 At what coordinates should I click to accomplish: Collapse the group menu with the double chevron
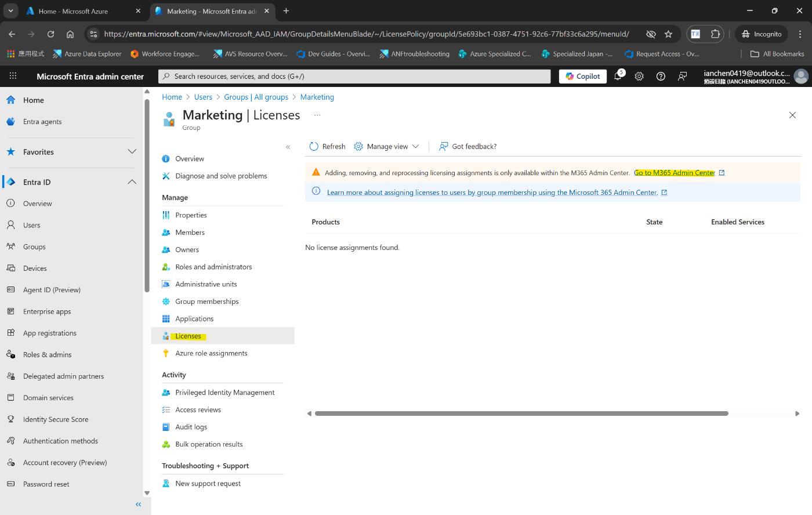click(288, 147)
